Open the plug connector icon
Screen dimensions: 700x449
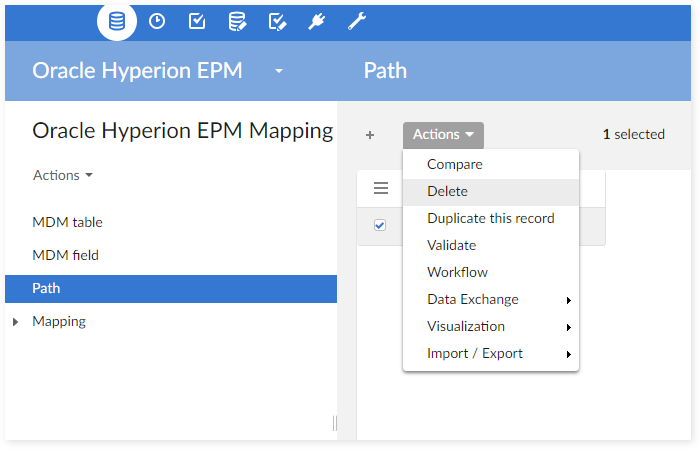click(317, 21)
